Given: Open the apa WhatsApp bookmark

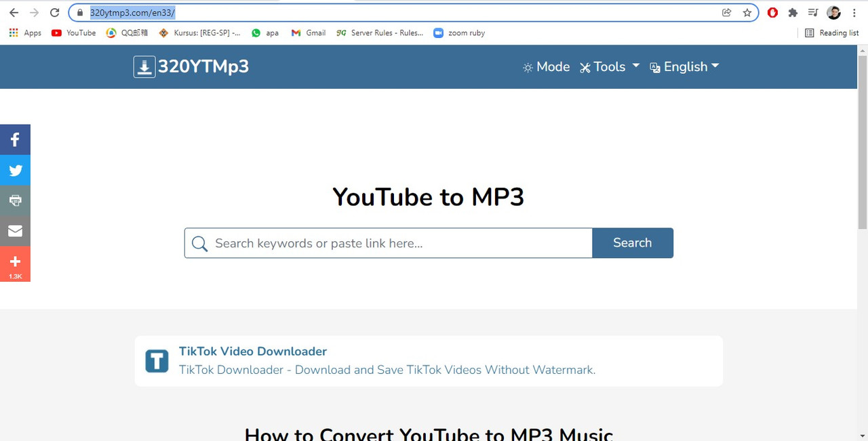Looking at the screenshot, I should pyautogui.click(x=265, y=33).
